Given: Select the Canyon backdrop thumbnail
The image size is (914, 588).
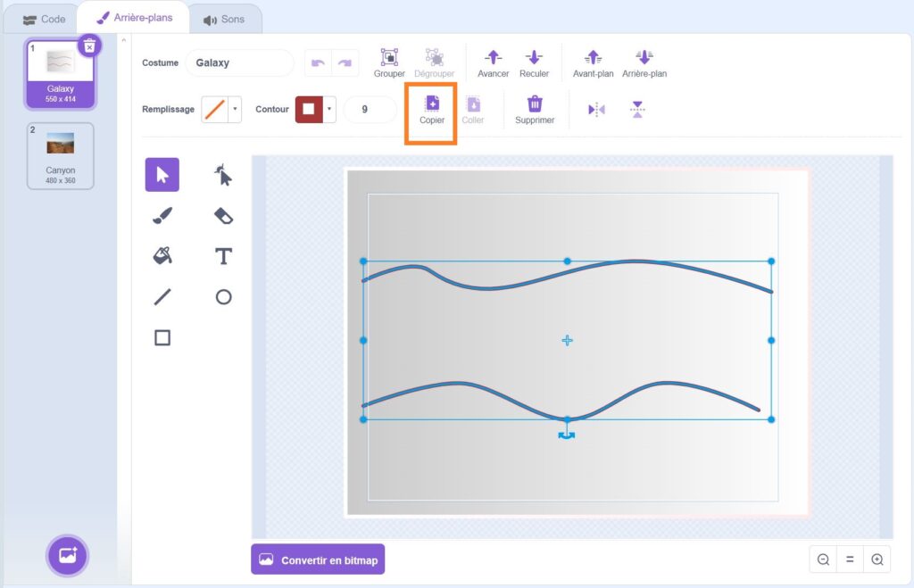Looking at the screenshot, I should click(x=61, y=154).
